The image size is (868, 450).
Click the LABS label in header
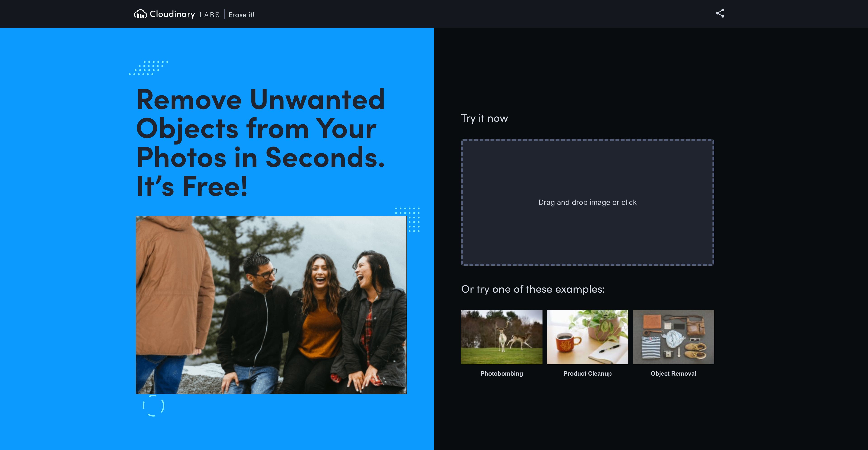coord(209,15)
